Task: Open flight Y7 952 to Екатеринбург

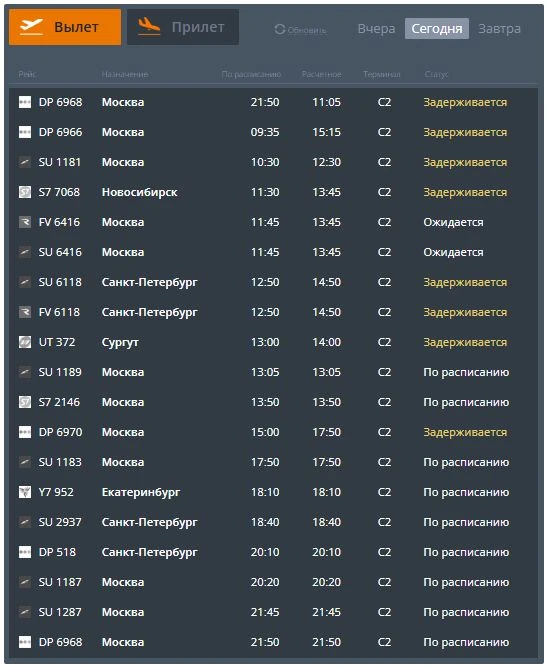Action: click(x=273, y=492)
